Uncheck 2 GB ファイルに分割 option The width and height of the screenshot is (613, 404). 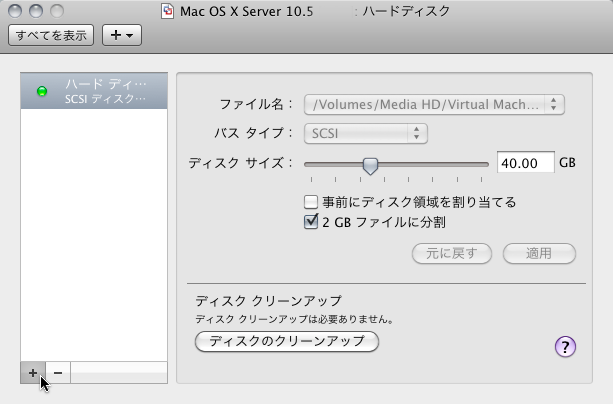311,222
